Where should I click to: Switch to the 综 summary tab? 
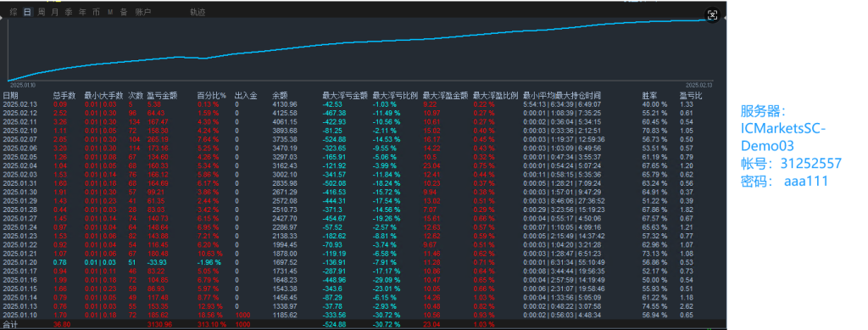coord(14,12)
